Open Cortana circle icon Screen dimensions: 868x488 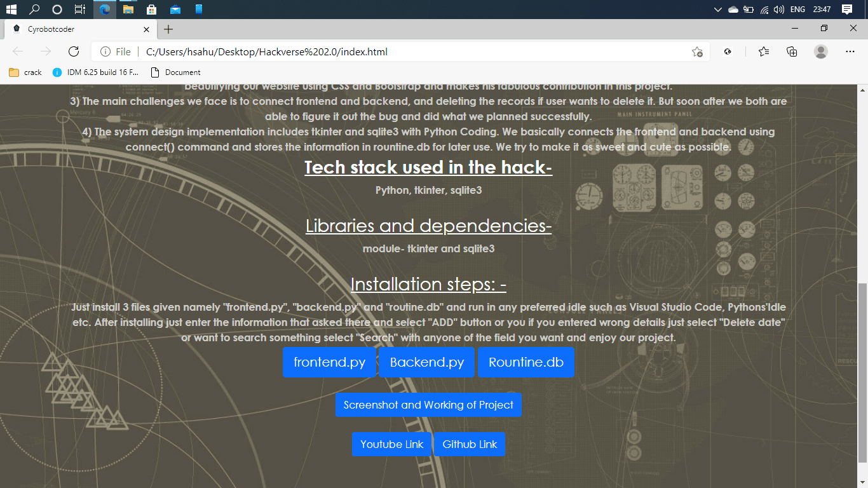coord(57,10)
